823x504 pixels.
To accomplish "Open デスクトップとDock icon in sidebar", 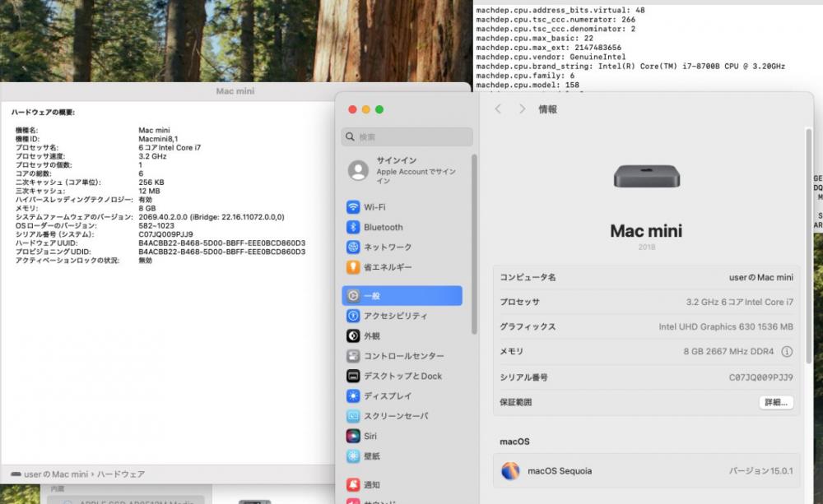I will point(353,376).
